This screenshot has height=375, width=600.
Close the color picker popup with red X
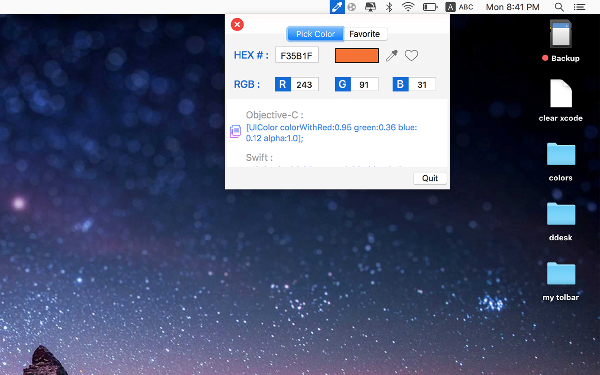pos(237,25)
